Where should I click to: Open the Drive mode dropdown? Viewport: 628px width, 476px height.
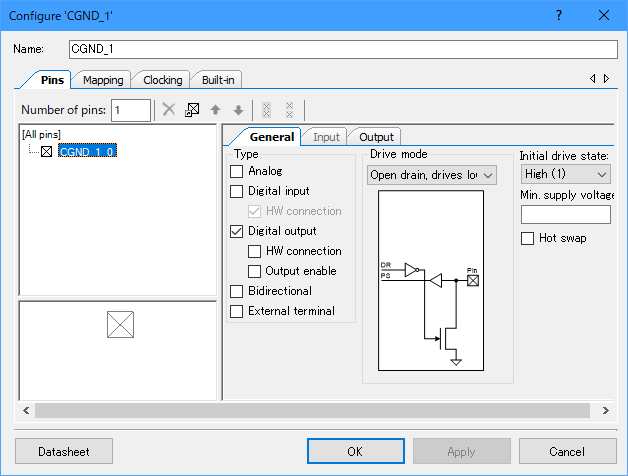click(x=432, y=175)
